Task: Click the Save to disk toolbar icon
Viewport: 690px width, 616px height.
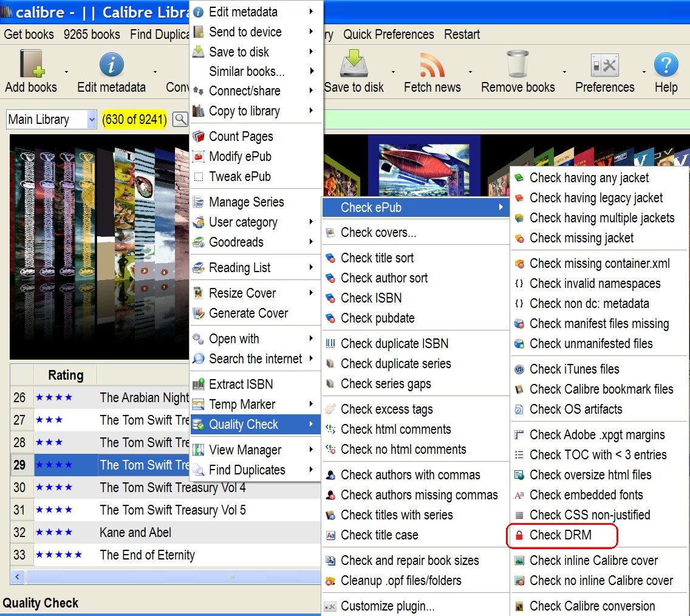Action: point(354,64)
